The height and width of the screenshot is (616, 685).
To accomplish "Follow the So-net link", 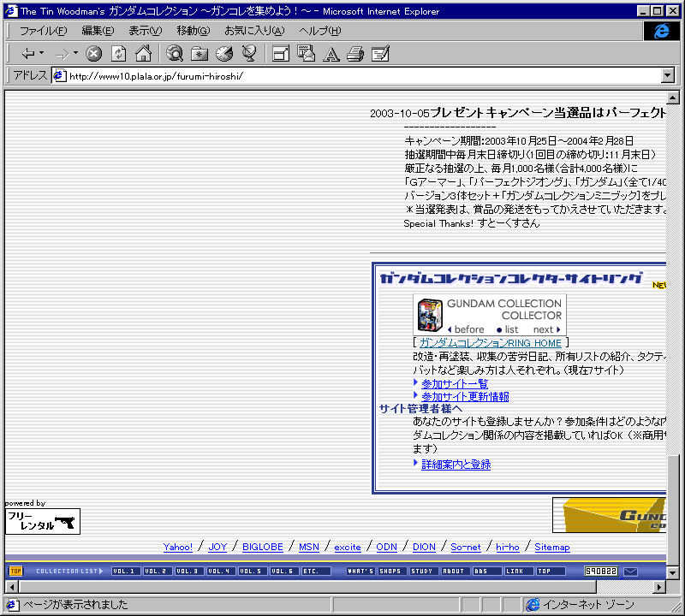I will pyautogui.click(x=466, y=547).
